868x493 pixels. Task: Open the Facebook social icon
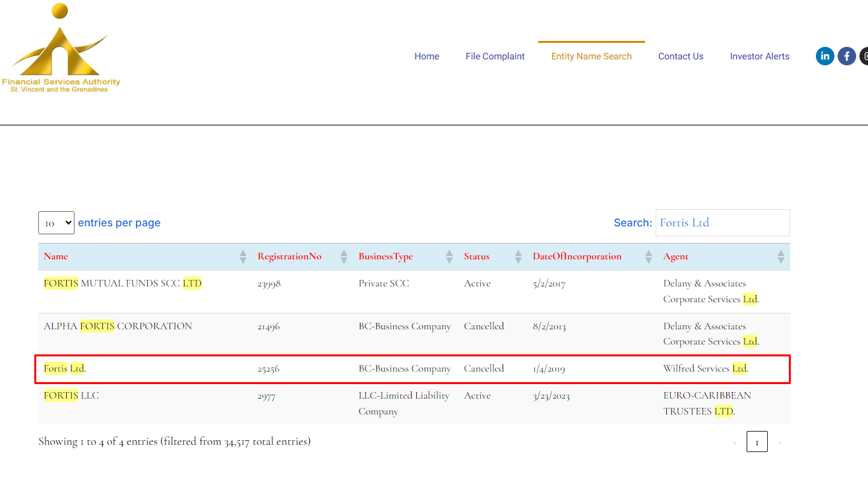[847, 56]
